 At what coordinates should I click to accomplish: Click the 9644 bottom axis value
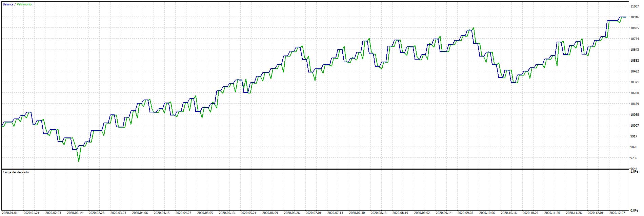tap(634, 168)
